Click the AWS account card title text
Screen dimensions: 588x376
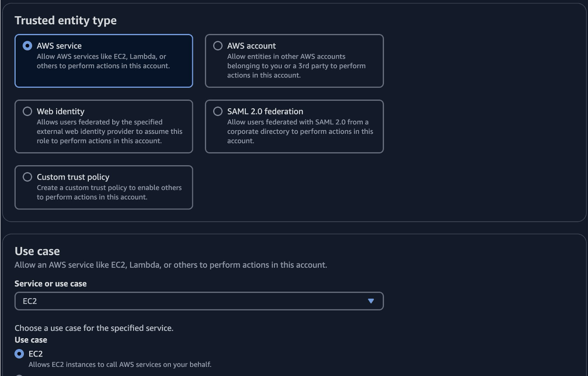pos(251,46)
